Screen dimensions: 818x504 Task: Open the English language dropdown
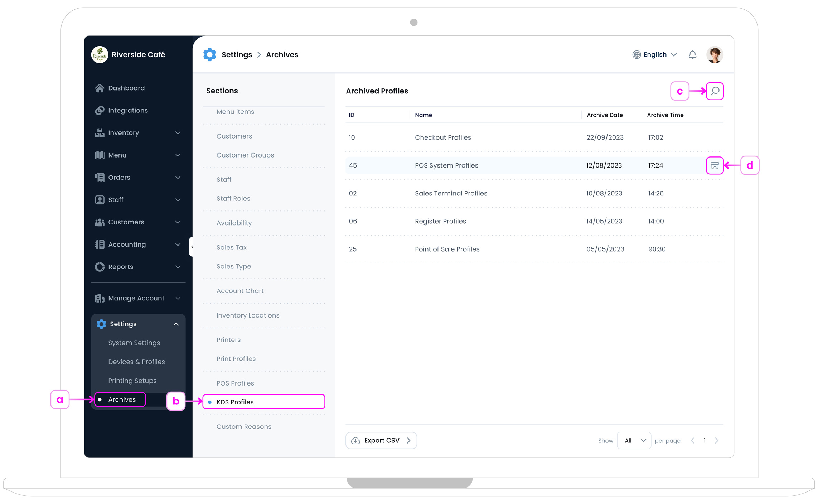[x=654, y=54]
